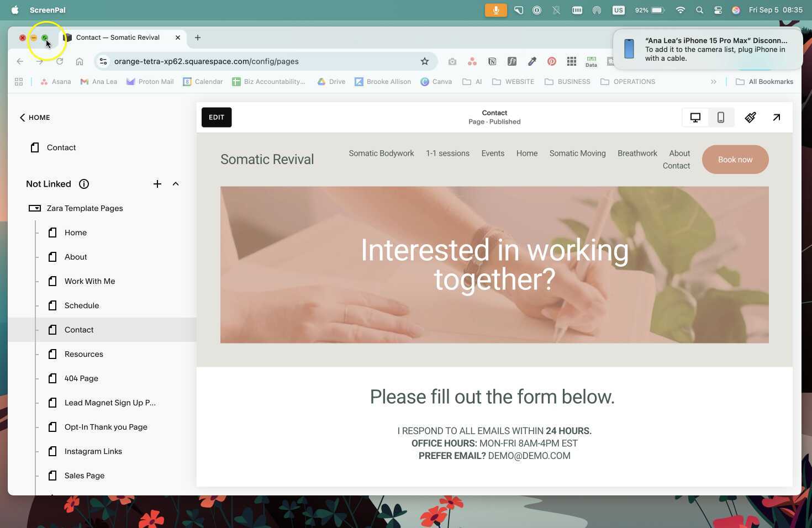Select the Canva bookmark icon

pos(425,82)
